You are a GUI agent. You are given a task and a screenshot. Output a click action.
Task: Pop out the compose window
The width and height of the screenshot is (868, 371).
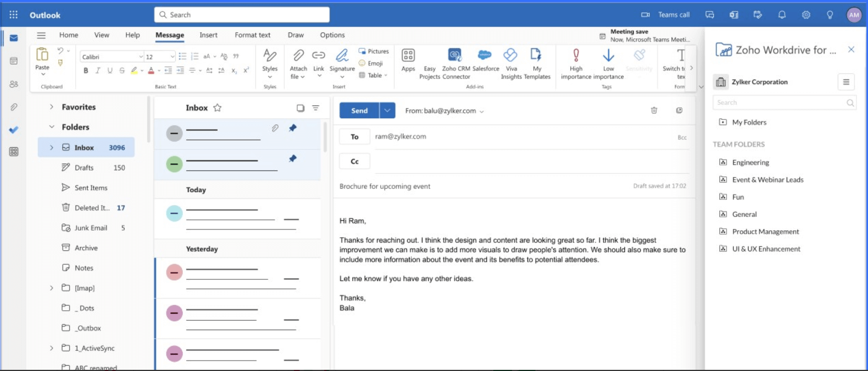[x=679, y=111]
